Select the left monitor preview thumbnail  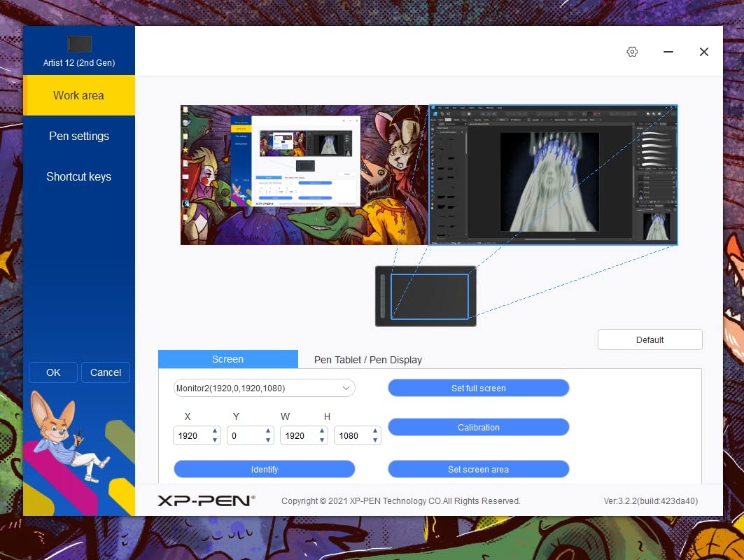[x=304, y=175]
